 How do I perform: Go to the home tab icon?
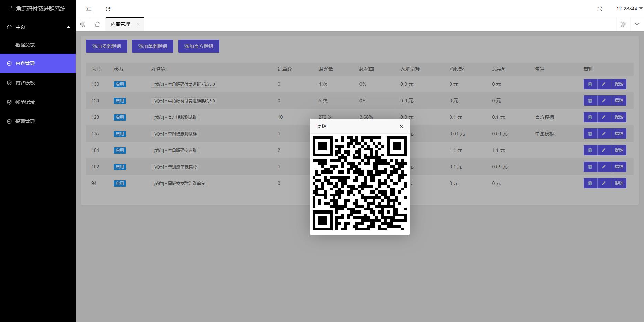97,24
